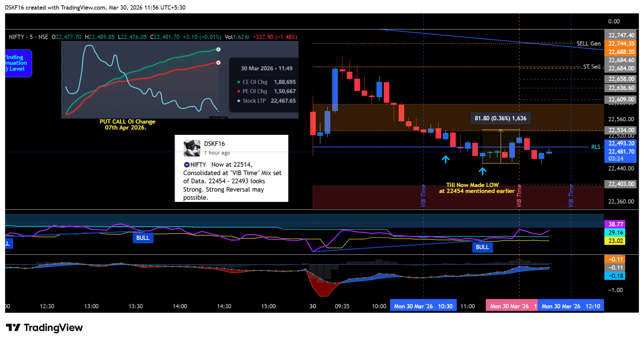Select the cyan up arrow just below RLS line
This screenshot has width=644, height=342.
[x=446, y=159]
